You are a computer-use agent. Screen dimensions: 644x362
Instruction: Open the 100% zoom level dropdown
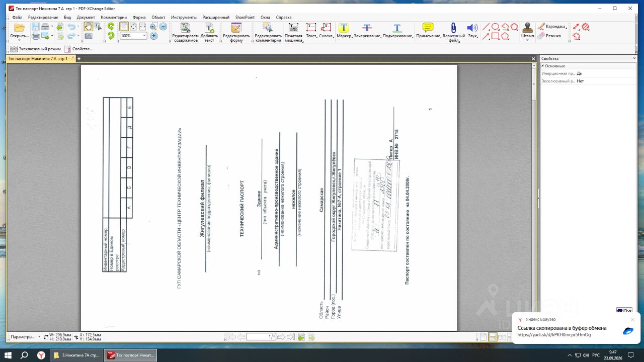(145, 36)
